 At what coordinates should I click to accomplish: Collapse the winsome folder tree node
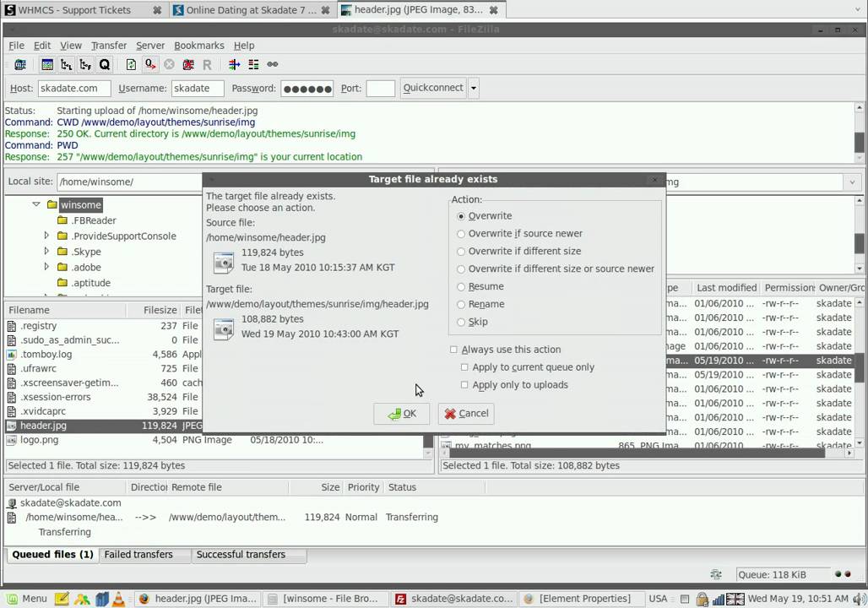(x=36, y=204)
